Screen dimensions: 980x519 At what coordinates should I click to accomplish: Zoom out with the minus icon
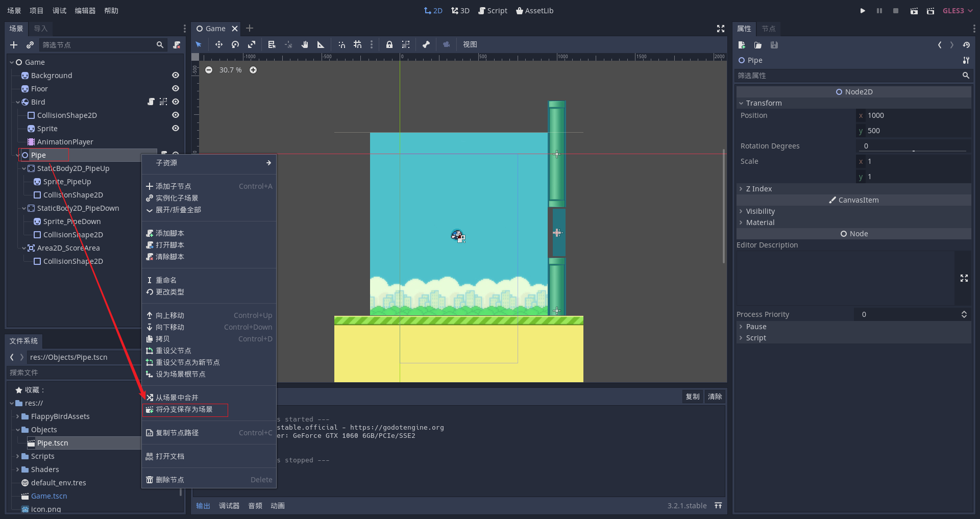[209, 70]
